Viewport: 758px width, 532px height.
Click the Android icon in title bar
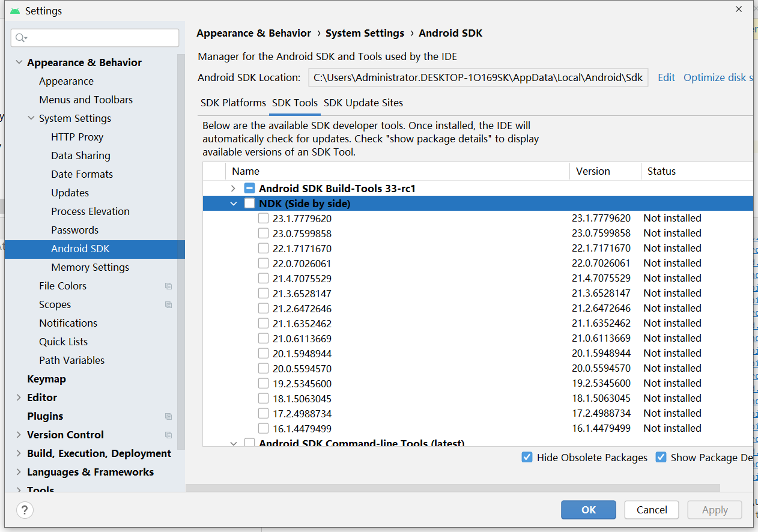click(15, 11)
